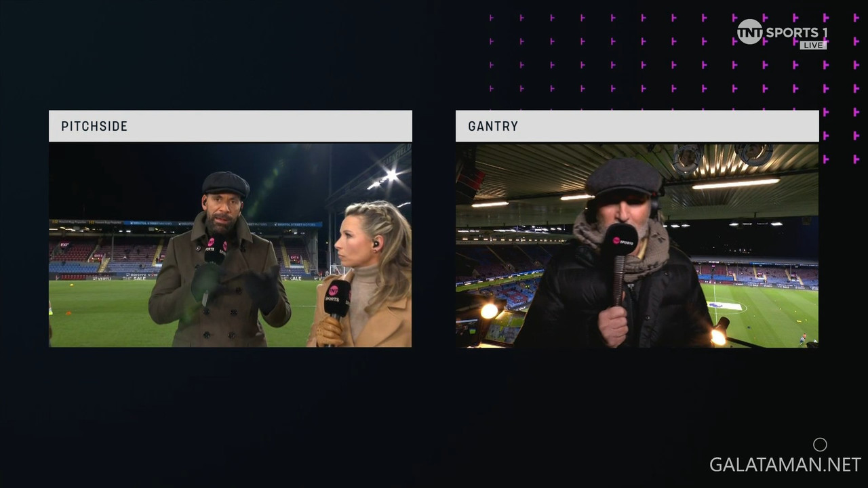Open the Gantry video feed

click(x=637, y=245)
